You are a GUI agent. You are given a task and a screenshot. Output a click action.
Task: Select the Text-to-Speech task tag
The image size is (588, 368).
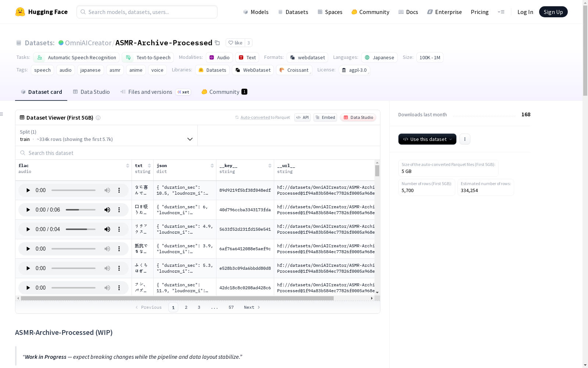pyautogui.click(x=148, y=57)
